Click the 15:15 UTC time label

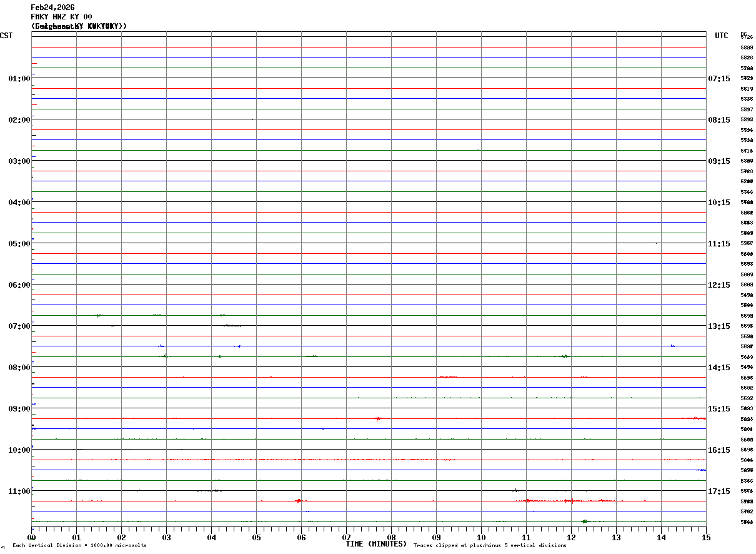pyautogui.click(x=719, y=408)
